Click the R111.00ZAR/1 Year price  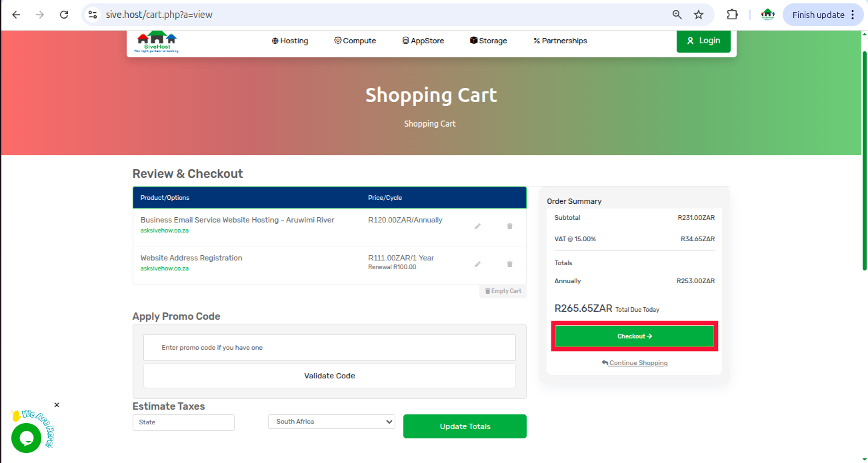(x=401, y=258)
